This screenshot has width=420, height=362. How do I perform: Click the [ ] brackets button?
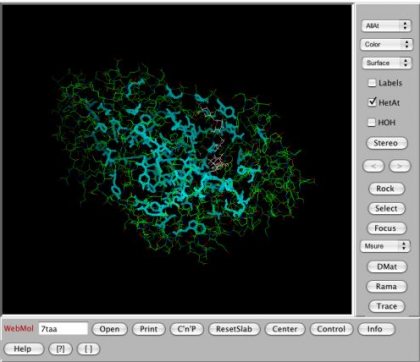[88, 349]
